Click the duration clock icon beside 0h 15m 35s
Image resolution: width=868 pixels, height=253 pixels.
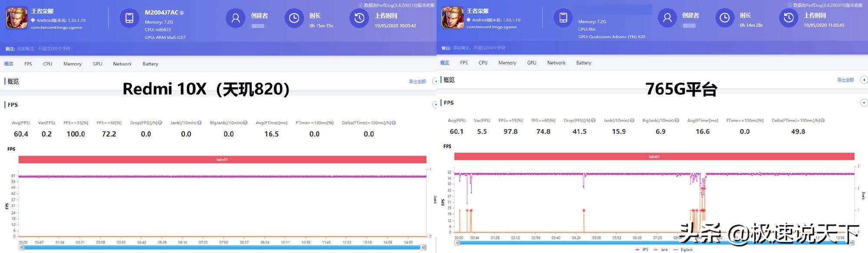coord(294,18)
